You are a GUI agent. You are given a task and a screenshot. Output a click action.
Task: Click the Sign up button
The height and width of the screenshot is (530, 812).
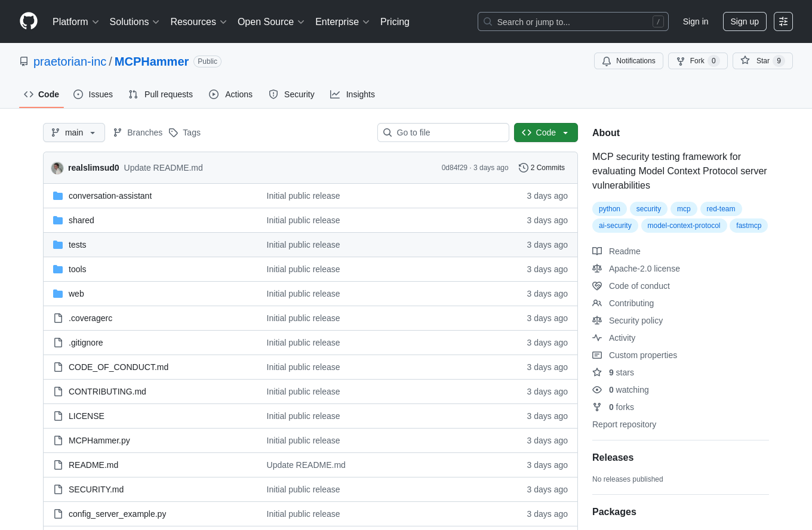(x=744, y=21)
